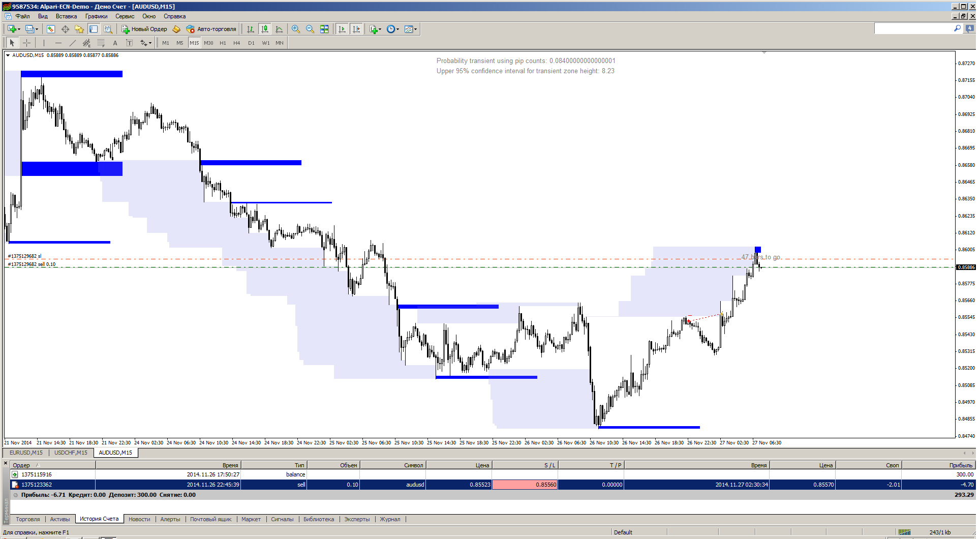
Task: Click the Zoom In magnifier
Action: tap(296, 29)
